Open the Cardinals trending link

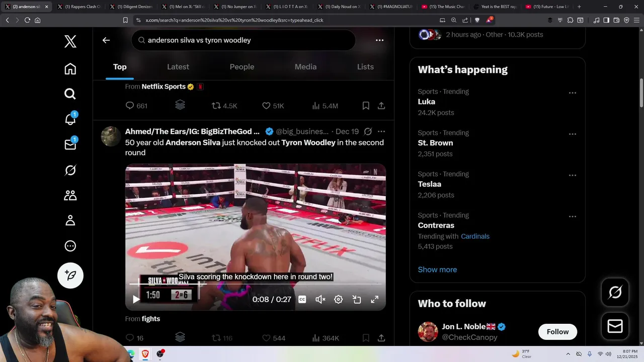(x=475, y=236)
